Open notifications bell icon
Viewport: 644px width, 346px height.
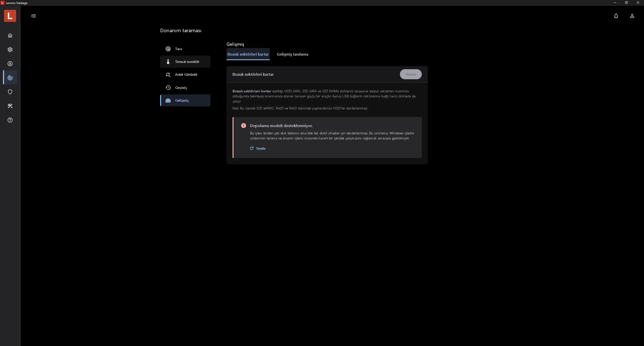point(616,16)
